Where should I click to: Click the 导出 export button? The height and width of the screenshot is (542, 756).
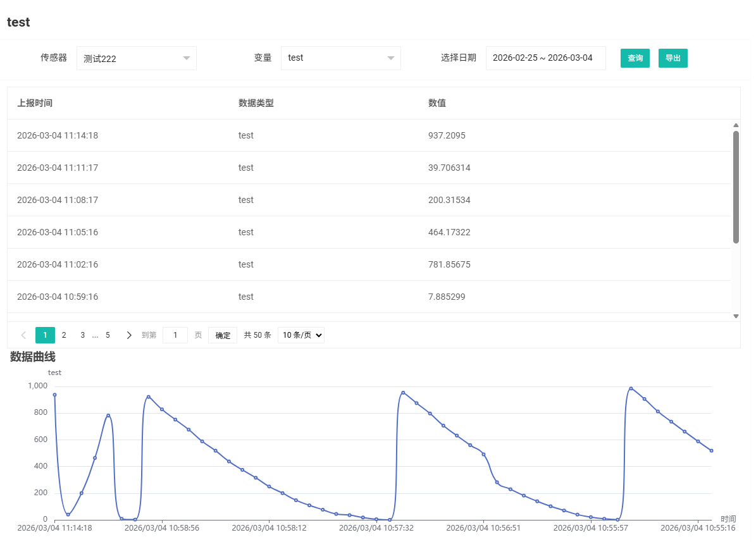pyautogui.click(x=672, y=58)
